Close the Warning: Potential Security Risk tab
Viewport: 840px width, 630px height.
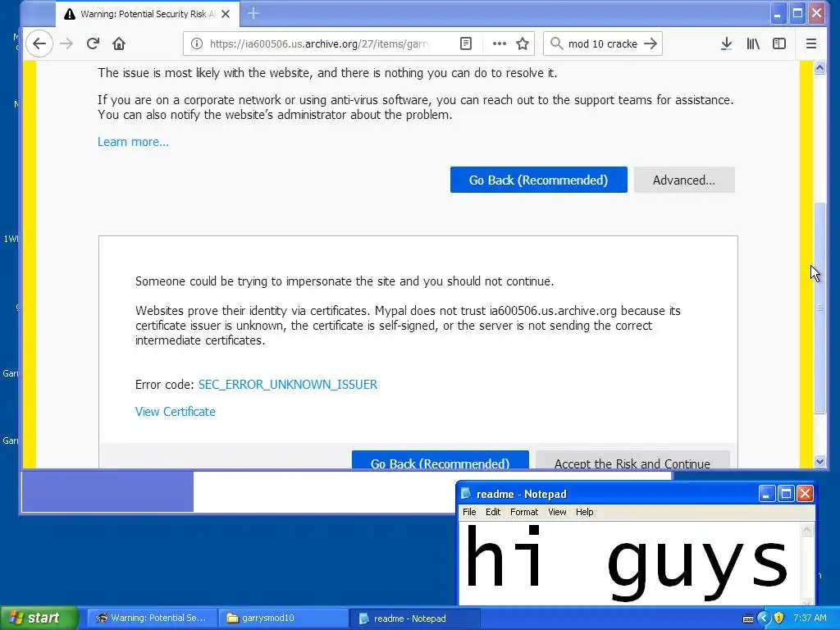(x=226, y=14)
